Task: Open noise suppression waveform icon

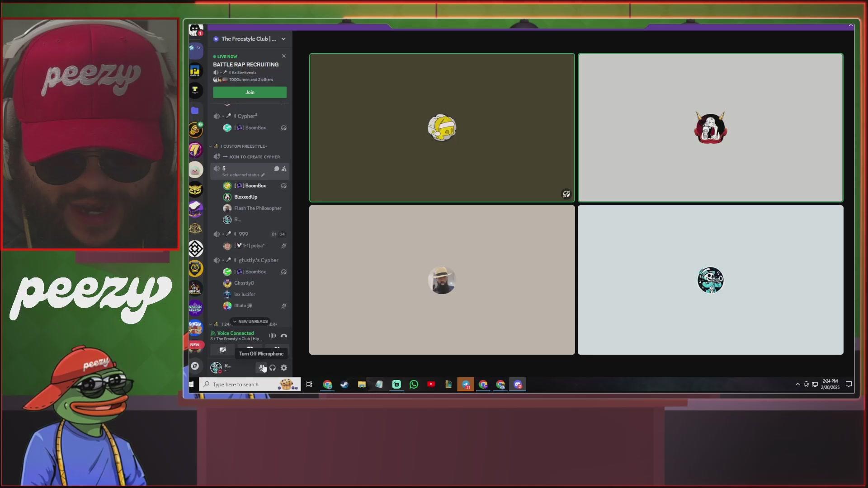Action: click(x=273, y=336)
